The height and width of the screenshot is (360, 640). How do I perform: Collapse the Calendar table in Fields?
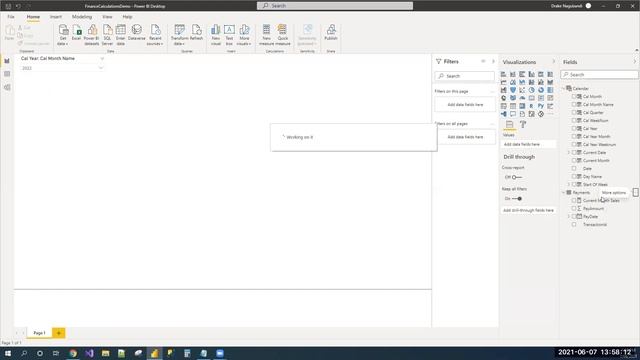pos(564,89)
